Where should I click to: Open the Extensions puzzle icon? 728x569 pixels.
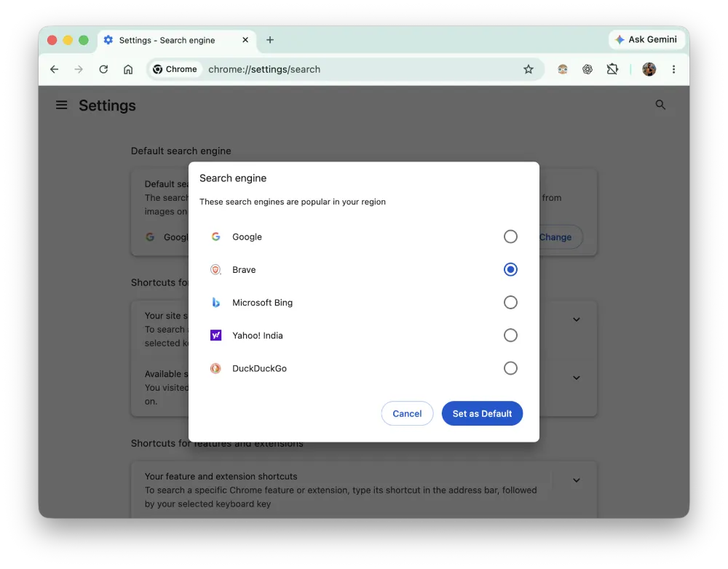click(x=612, y=69)
